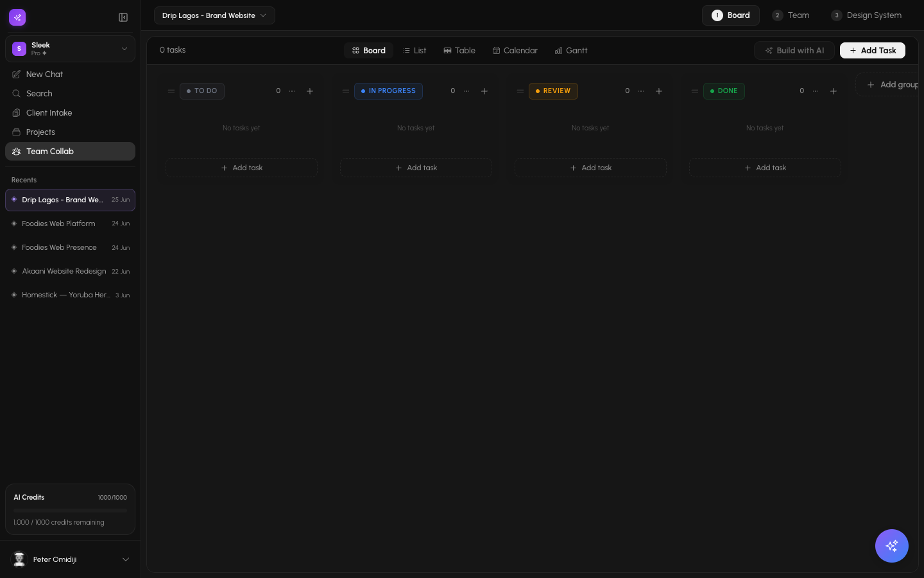This screenshot has width=924, height=578.
Task: Select the Board view
Action: coord(369,51)
